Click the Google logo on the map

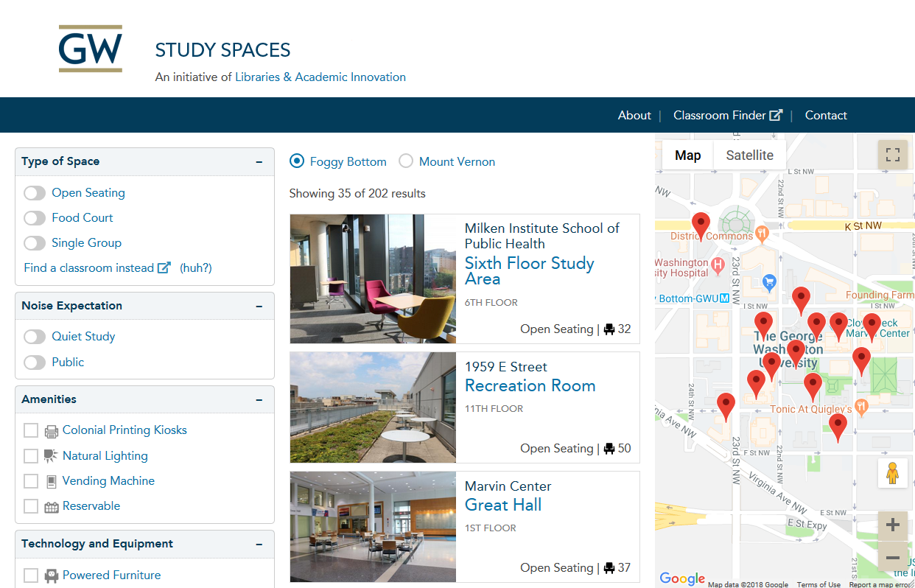click(x=682, y=578)
